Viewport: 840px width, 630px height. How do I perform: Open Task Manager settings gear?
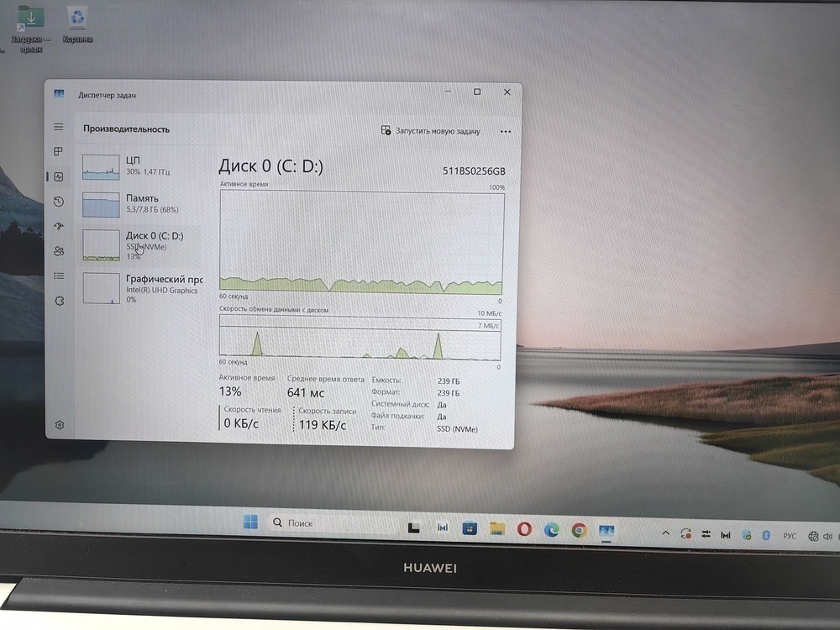pyautogui.click(x=60, y=425)
